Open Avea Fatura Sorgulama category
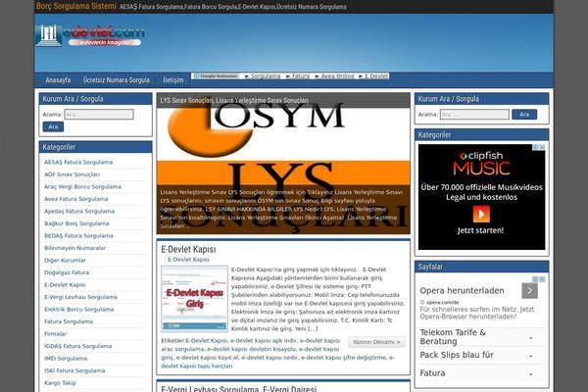 pos(76,199)
